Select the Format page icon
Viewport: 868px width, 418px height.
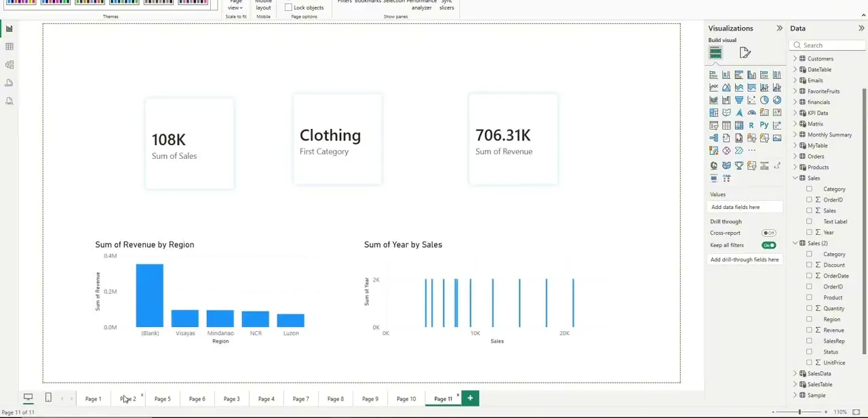(x=745, y=53)
